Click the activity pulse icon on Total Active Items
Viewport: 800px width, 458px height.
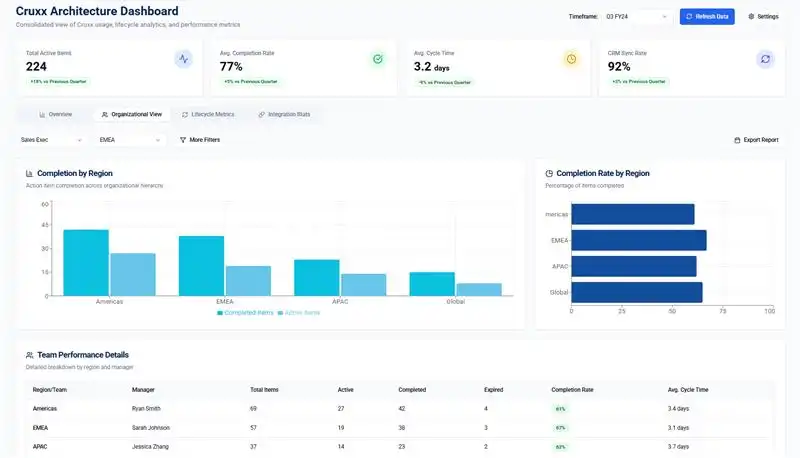pos(183,59)
